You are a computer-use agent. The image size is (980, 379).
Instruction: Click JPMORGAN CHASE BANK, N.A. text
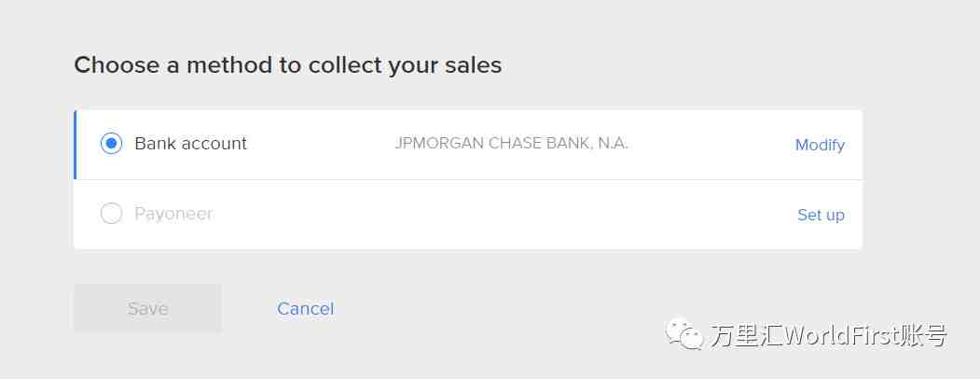pyautogui.click(x=511, y=143)
